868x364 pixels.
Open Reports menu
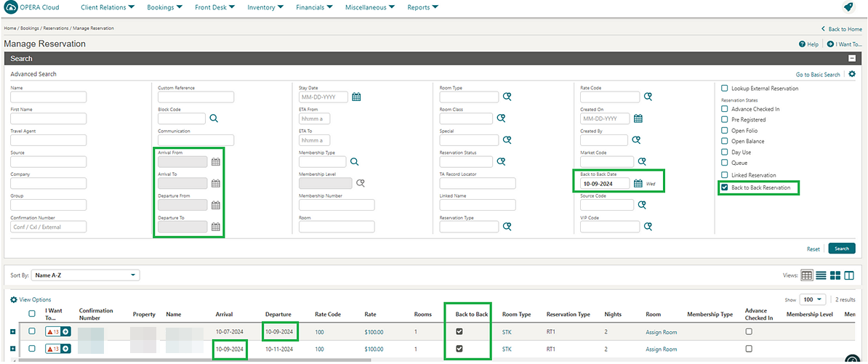click(423, 7)
